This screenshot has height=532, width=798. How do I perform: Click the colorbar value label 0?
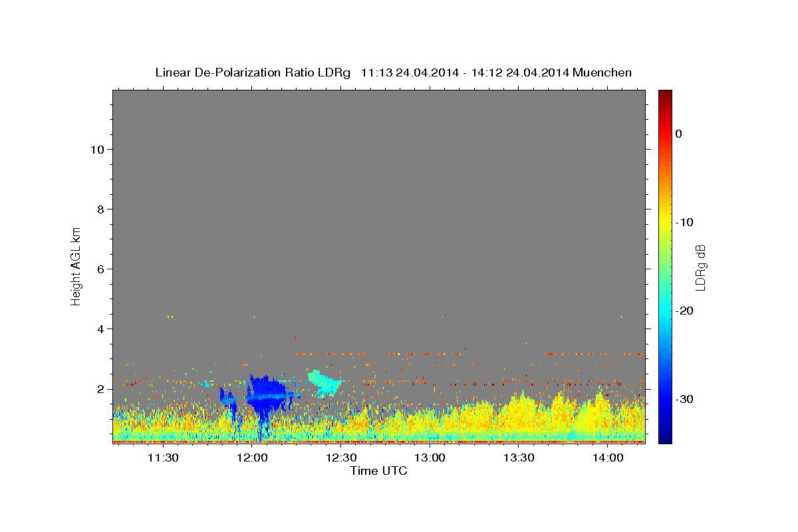coord(678,134)
